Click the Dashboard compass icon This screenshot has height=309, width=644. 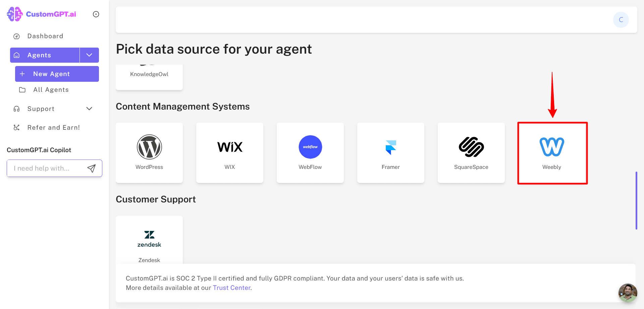tap(16, 36)
